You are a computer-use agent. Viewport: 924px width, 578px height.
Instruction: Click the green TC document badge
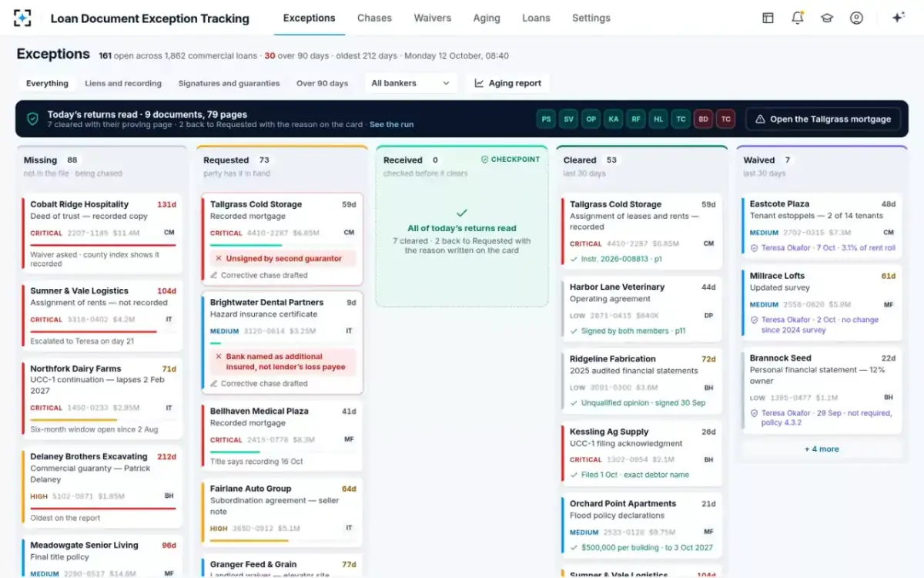point(680,119)
